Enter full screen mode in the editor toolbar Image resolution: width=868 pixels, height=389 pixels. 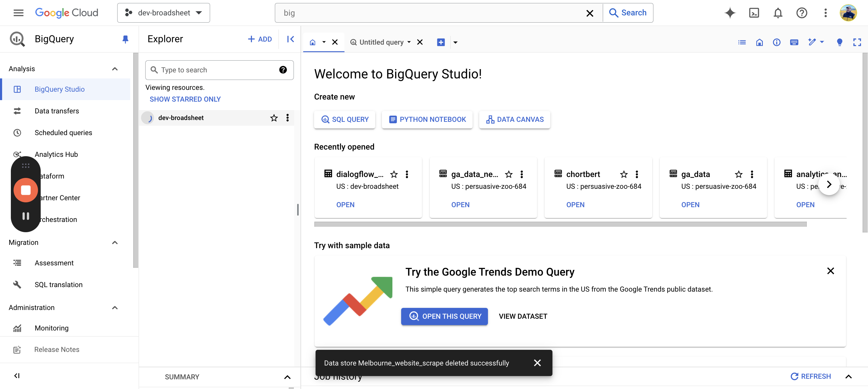(x=857, y=42)
